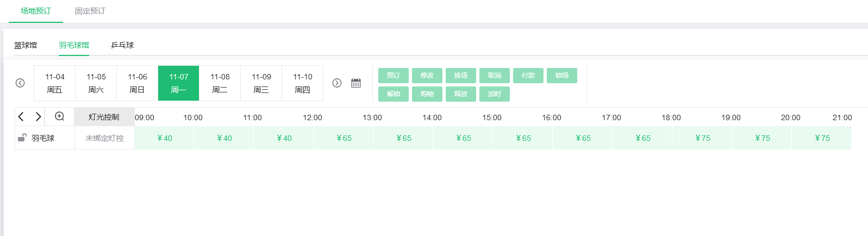Choose date 11-04 周五

55,83
